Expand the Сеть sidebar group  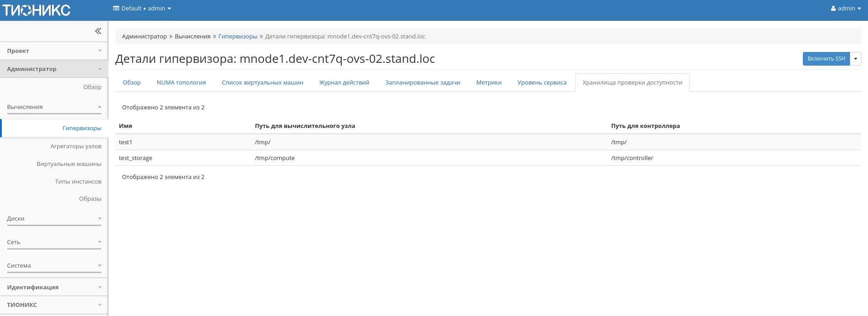point(54,242)
